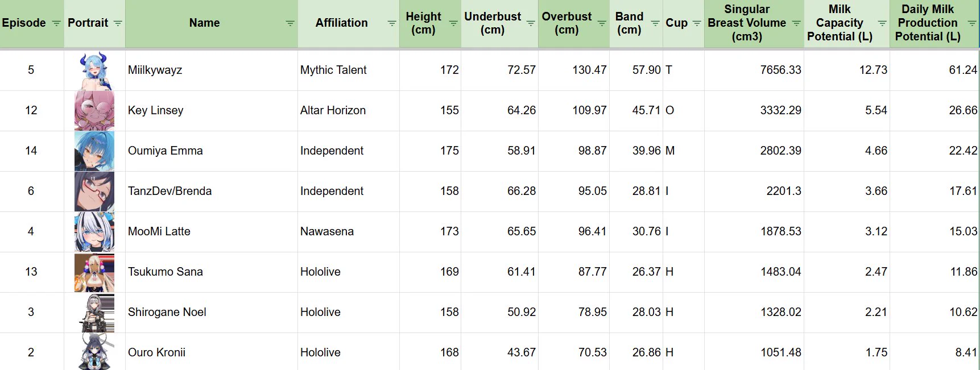Screen dimensions: 980x370
Task: Open the Overbust (cm) filter icon
Action: click(x=602, y=23)
